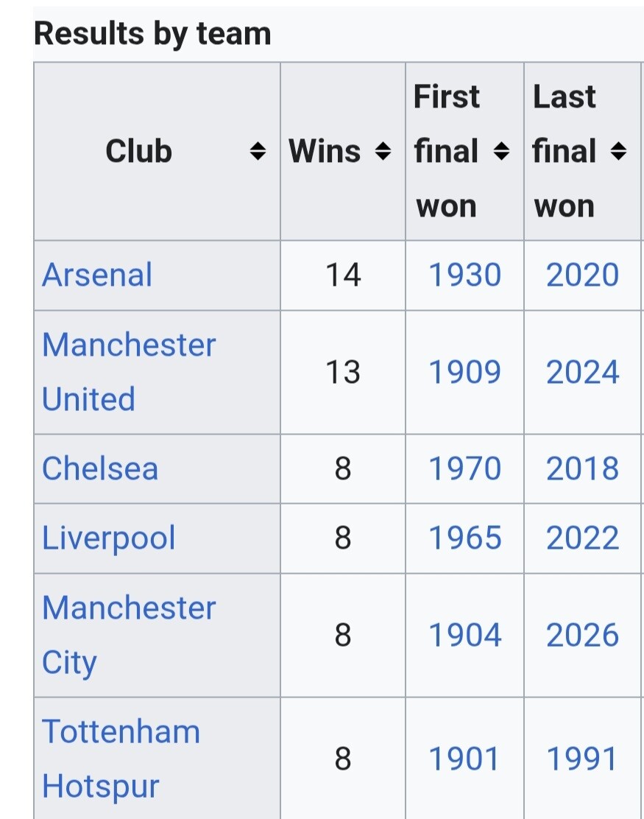
Task: Sort by Last final won arrows
Action: click(x=618, y=151)
